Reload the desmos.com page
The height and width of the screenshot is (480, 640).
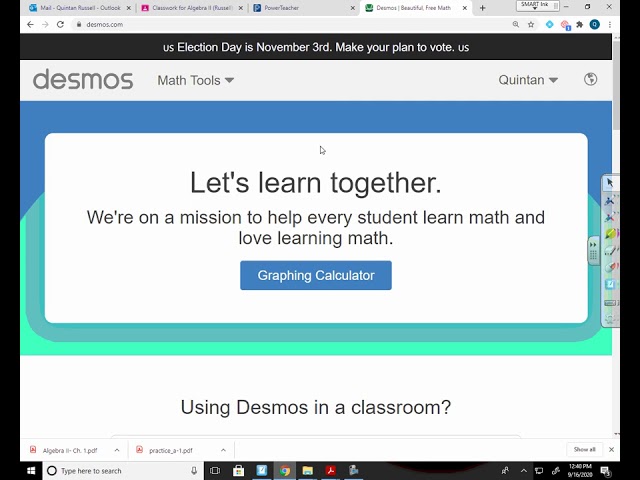point(60,24)
